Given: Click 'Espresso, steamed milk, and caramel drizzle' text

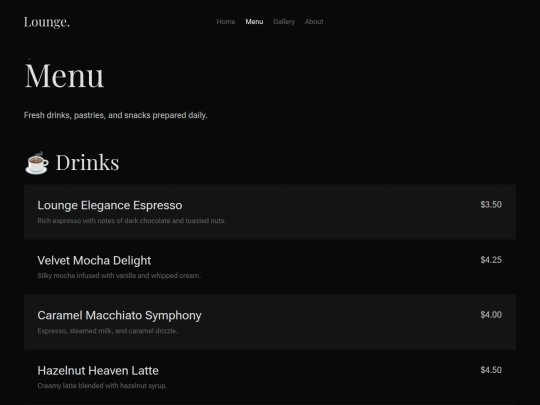Looking at the screenshot, I should click(107, 331).
